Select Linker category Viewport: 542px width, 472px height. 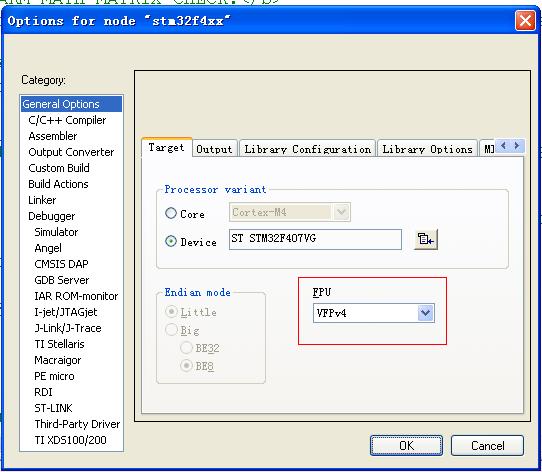42,200
